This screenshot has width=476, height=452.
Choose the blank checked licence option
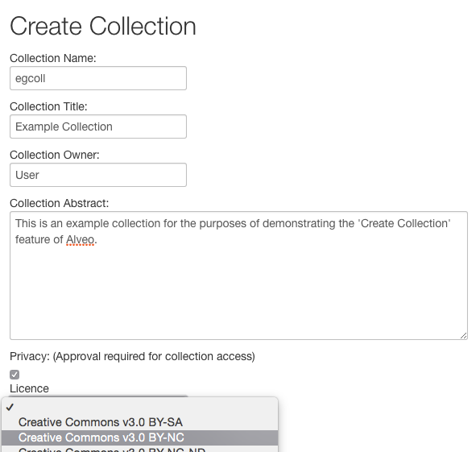click(139, 407)
